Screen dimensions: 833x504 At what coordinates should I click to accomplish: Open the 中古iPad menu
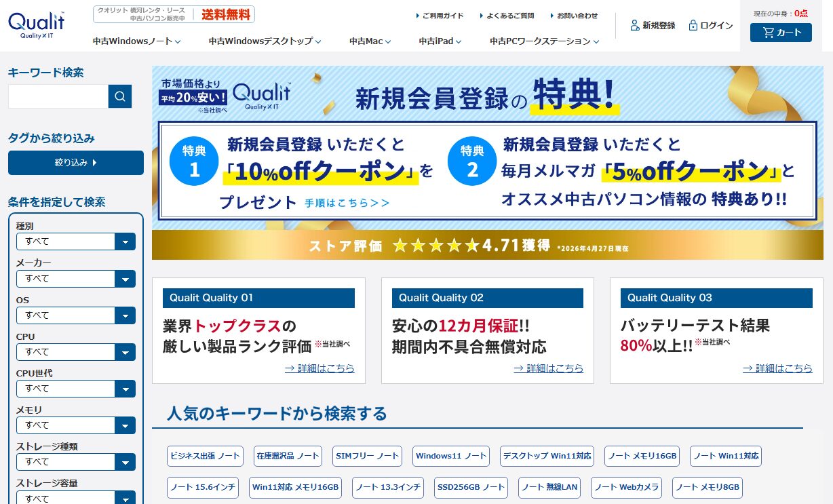click(440, 41)
